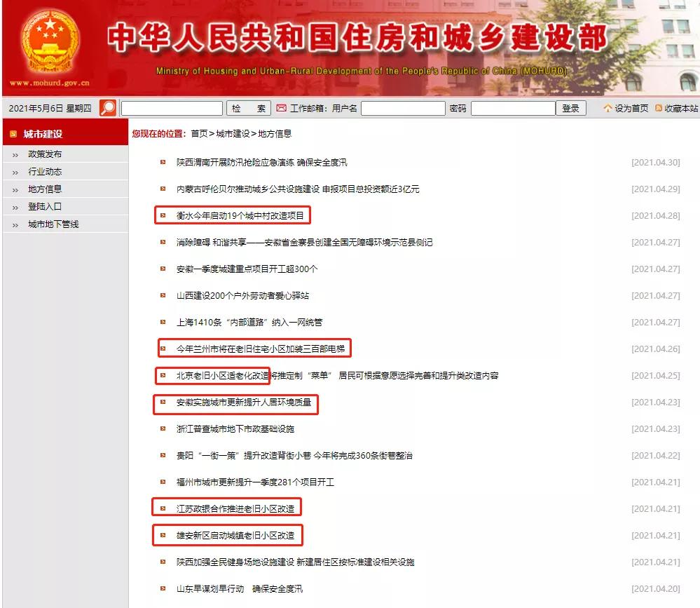Click the national emblem logo
This screenshot has width=700, height=608.
[50, 42]
